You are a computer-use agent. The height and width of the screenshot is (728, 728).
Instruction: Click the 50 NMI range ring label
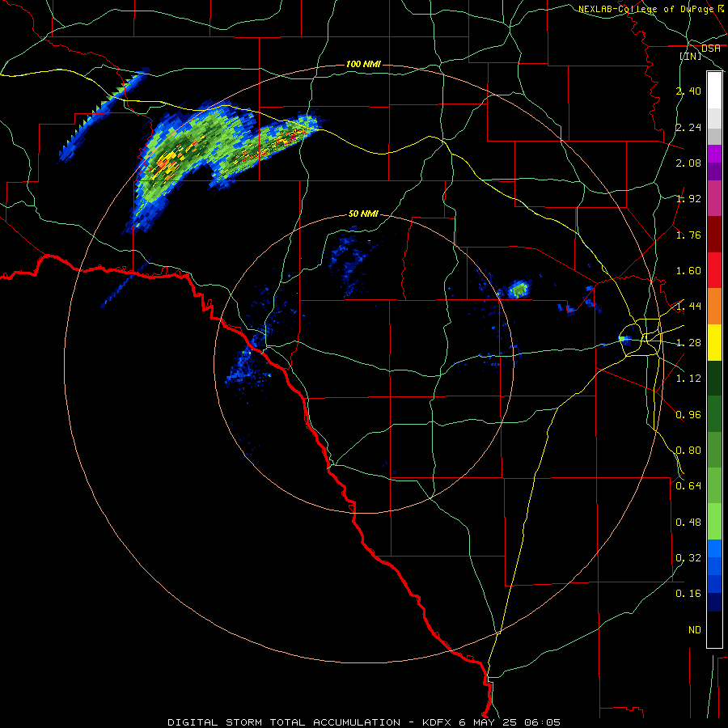pos(363,214)
